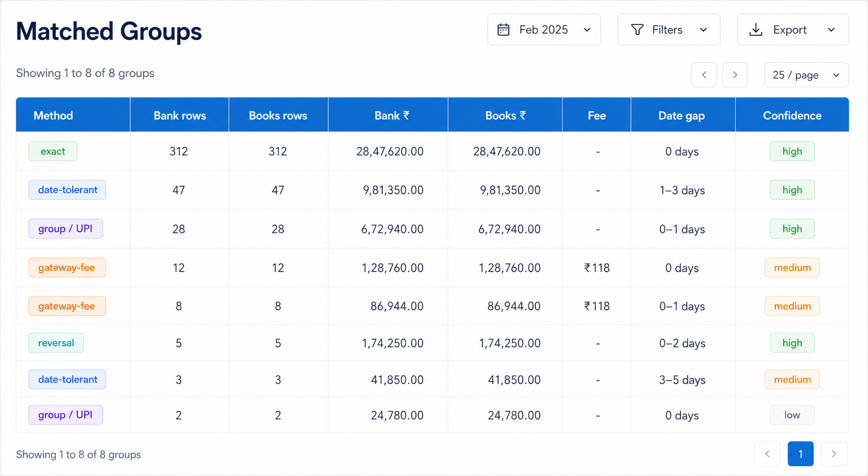Expand the Filters dropdown

pos(669,30)
